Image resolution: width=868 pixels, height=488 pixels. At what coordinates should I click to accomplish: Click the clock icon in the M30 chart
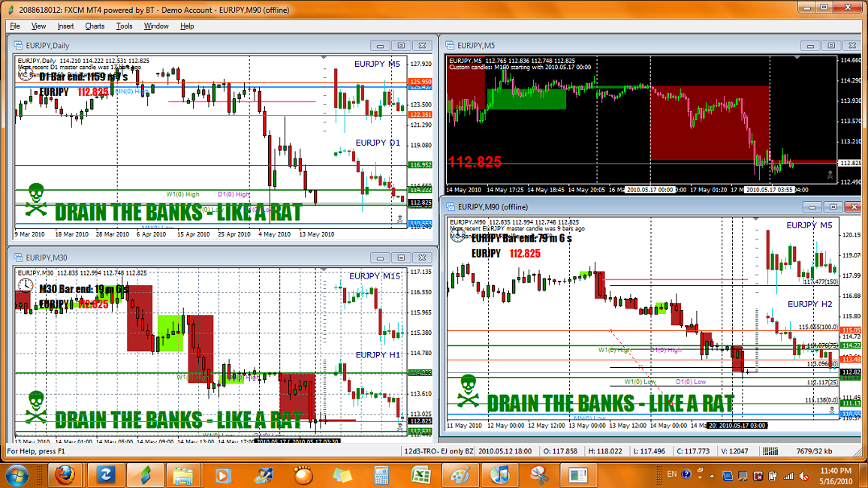pyautogui.click(x=25, y=287)
